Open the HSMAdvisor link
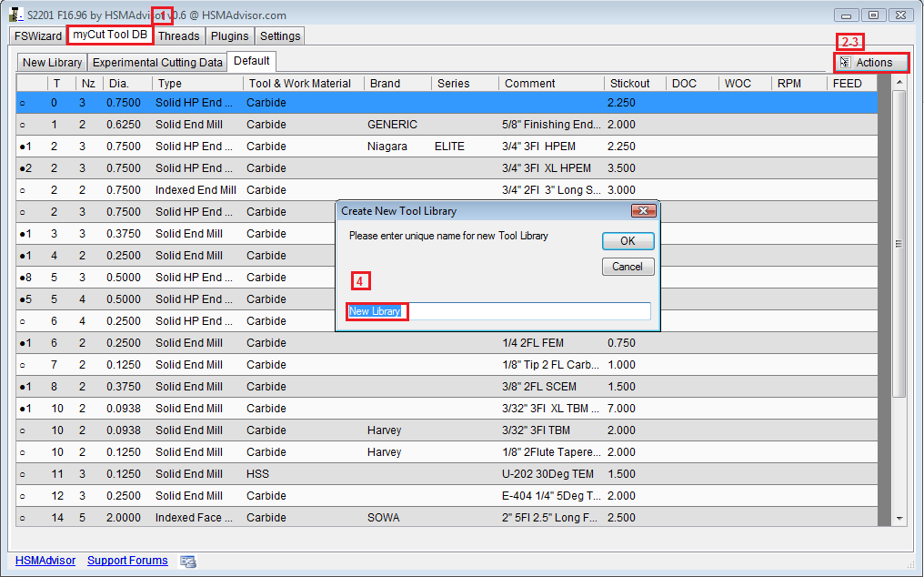Screen dimensions: 924x577 (x=45, y=561)
